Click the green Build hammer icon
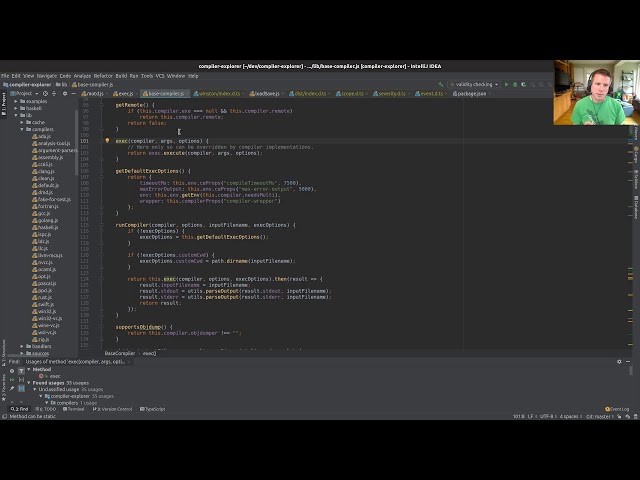The width and height of the screenshot is (640, 480). coord(440,84)
